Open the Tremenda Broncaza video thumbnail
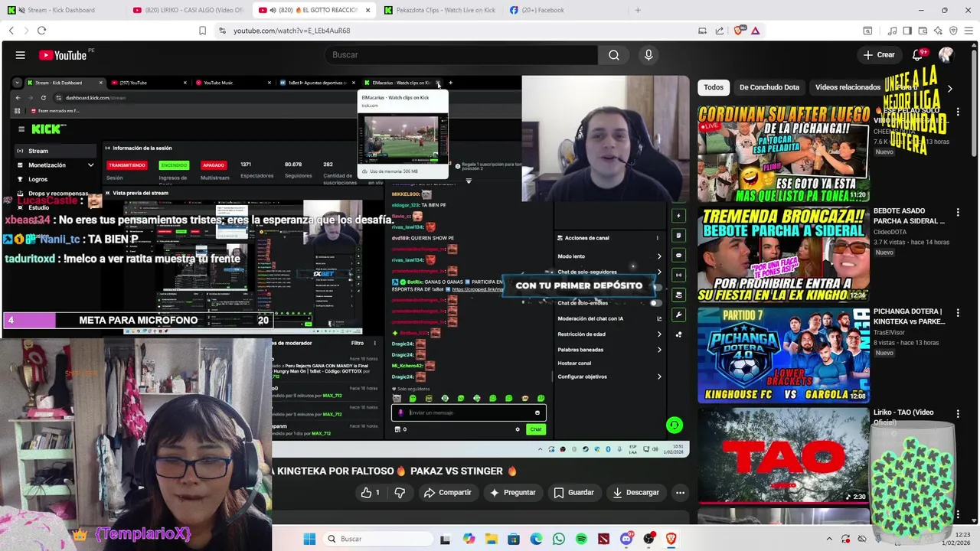Image resolution: width=980 pixels, height=551 pixels. (783, 254)
